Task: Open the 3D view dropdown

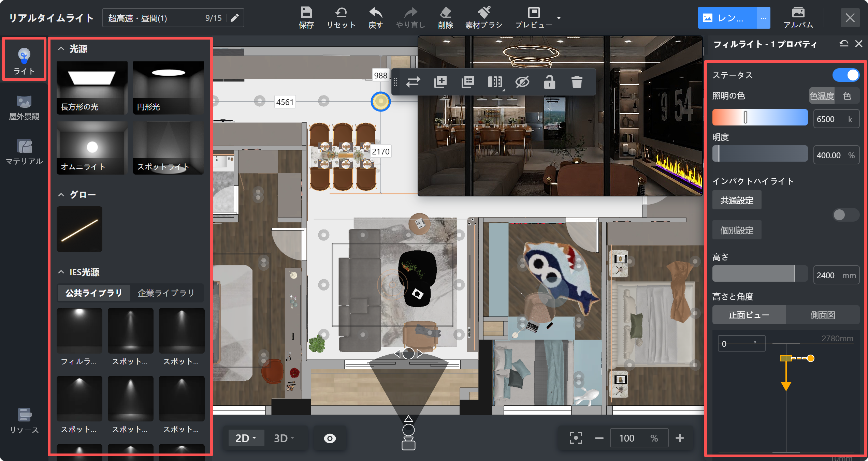Action: (284, 438)
